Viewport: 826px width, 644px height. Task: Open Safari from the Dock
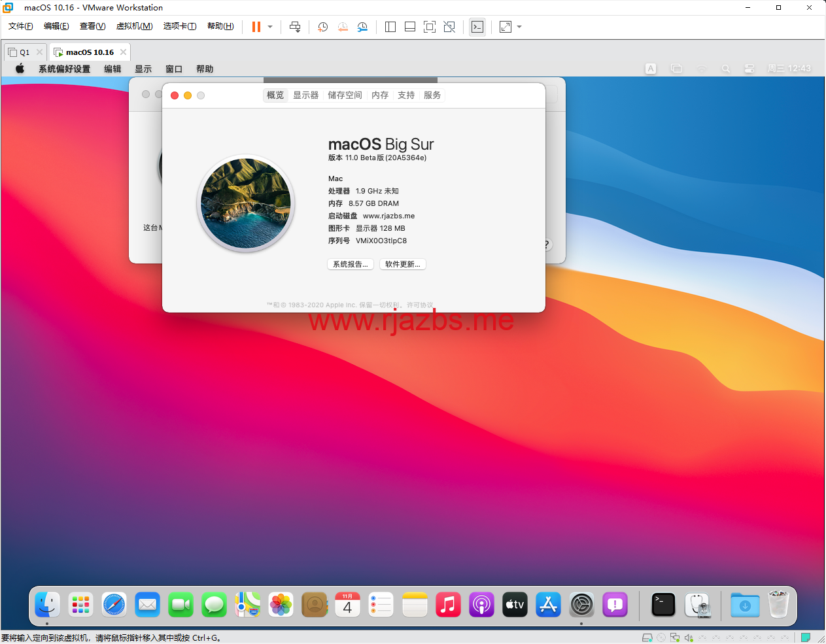(x=114, y=605)
